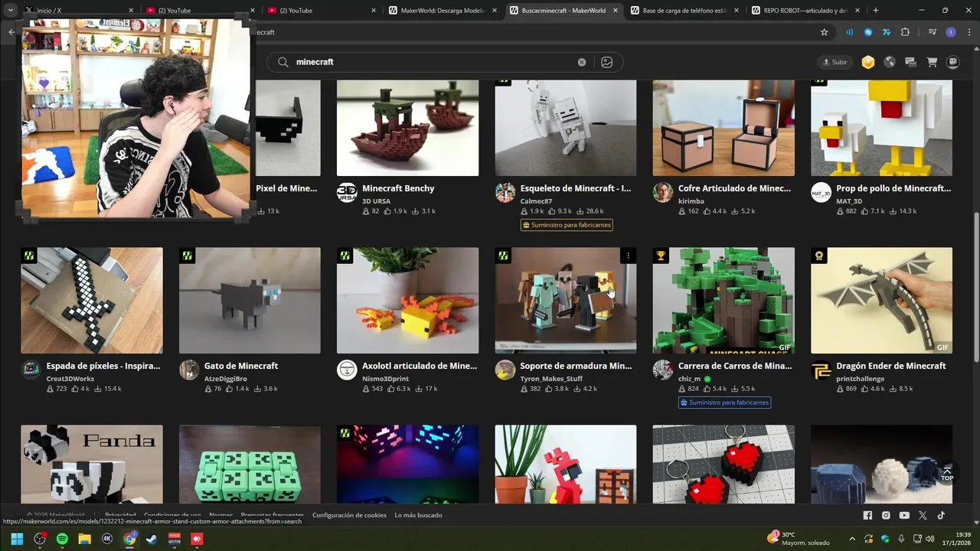Screen dimensions: 980x551
Task: Click Suministro para fabricantes tag under Carrera de Carros
Action: (x=724, y=403)
